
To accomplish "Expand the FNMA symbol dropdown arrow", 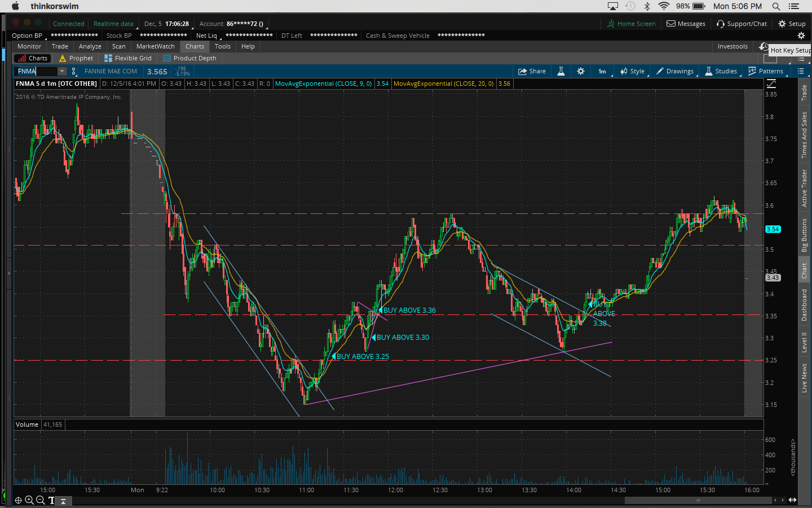I will click(x=62, y=71).
